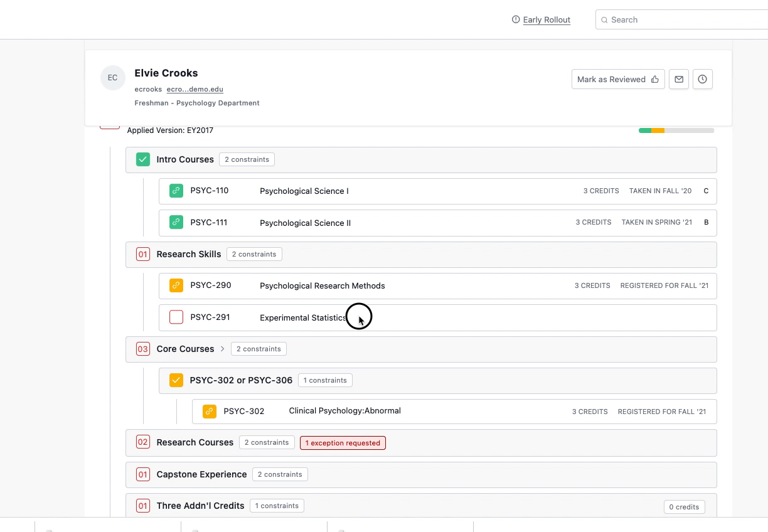
Task: Toggle the orange PSYC-302 or PSYC-306 checkbox
Action: click(x=176, y=380)
